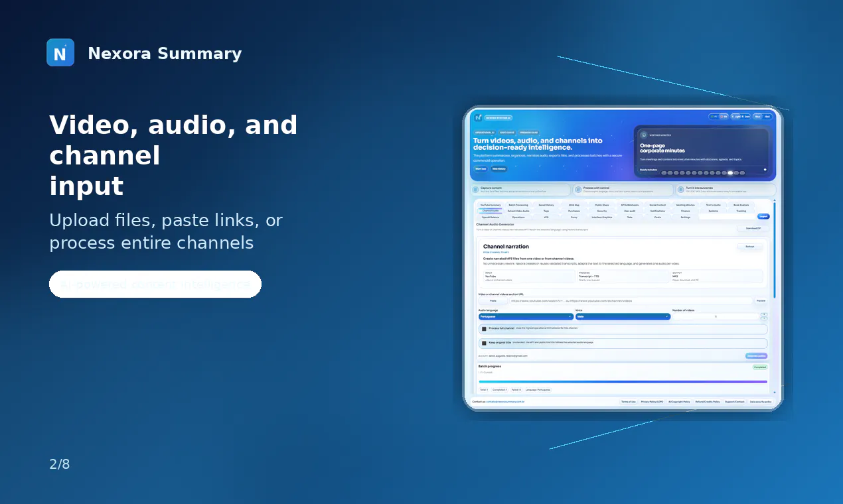Click the Download ZIP button
Image resolution: width=843 pixels, height=504 pixels.
753,228
